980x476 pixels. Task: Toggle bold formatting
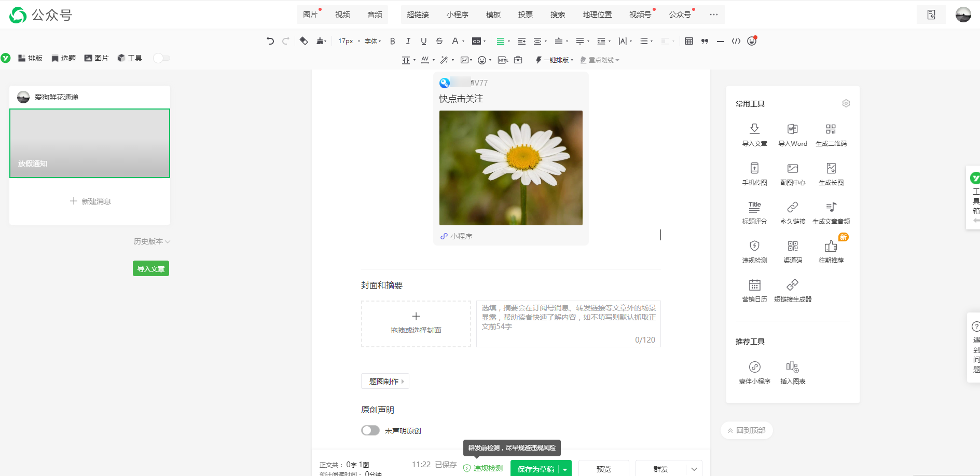[392, 41]
